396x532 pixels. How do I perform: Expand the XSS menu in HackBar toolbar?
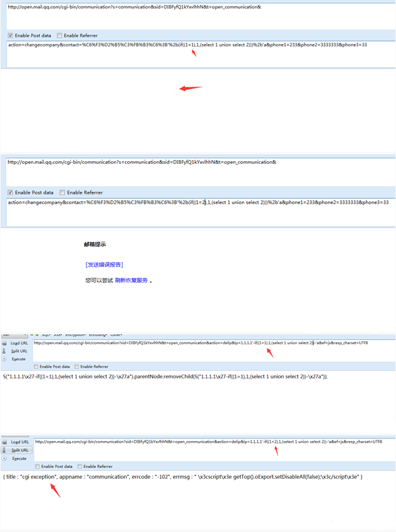point(58,335)
